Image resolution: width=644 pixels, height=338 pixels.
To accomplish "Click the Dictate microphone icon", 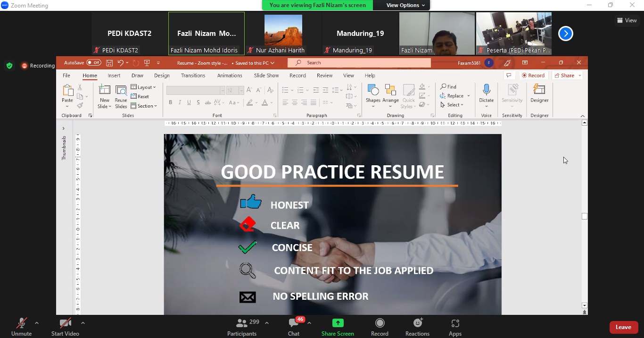I will coord(486,90).
